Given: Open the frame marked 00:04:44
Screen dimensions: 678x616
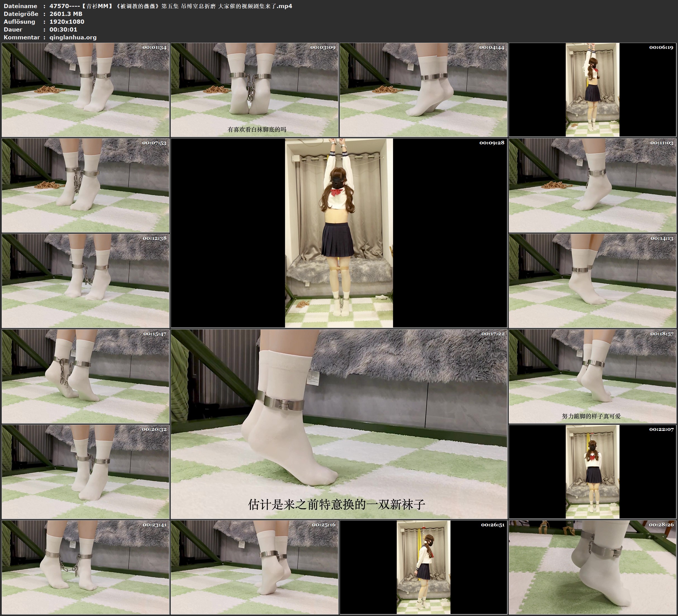Looking at the screenshot, I should click(424, 90).
